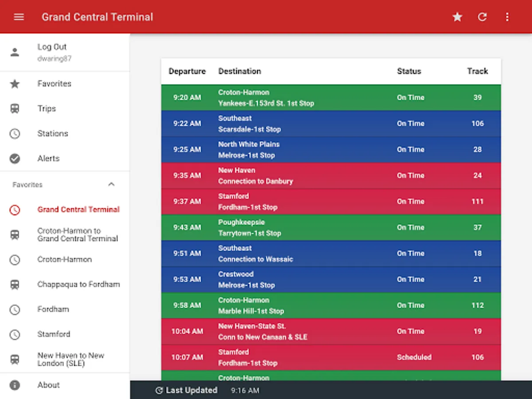Select the 9:37 AM Stamford row

331,201
